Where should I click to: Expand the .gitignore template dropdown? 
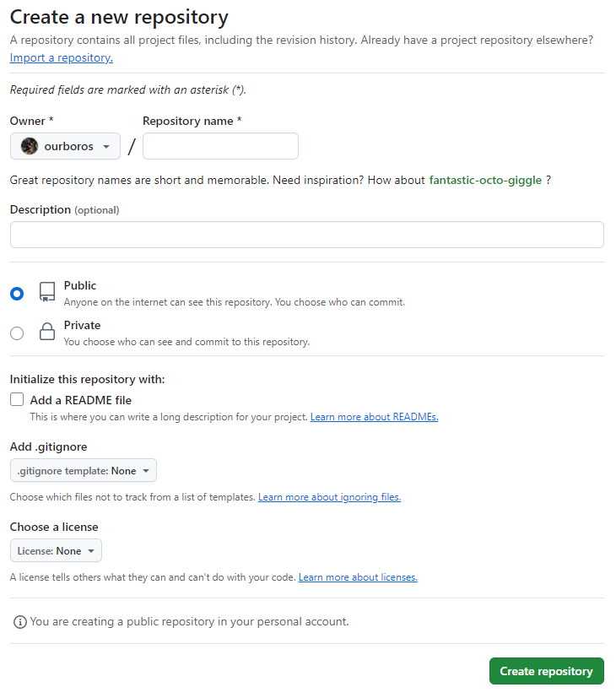(x=84, y=470)
